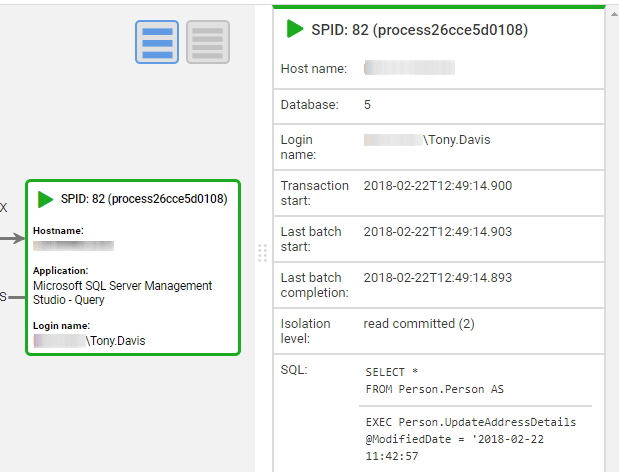Click the blurred hostname in the graph node
This screenshot has height=472, width=619.
(73, 246)
